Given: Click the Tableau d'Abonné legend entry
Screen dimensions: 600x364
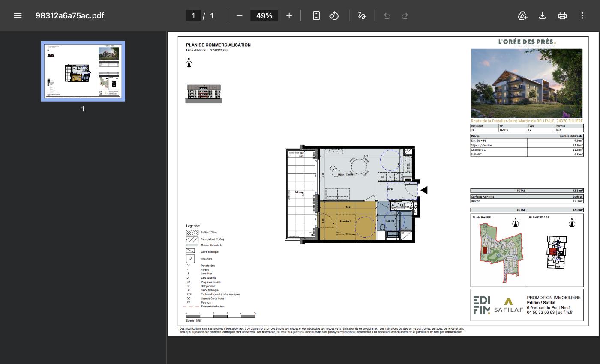Looking at the screenshot, I should (x=220, y=294).
